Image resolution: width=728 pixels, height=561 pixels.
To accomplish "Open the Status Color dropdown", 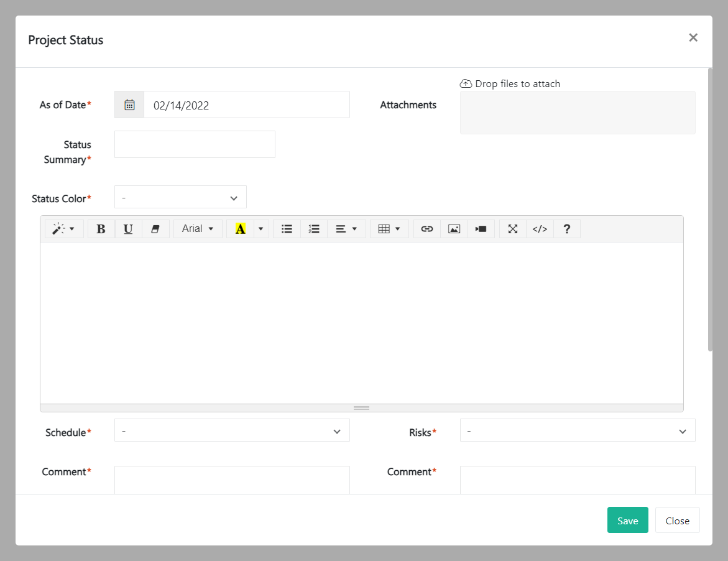I will click(x=180, y=197).
